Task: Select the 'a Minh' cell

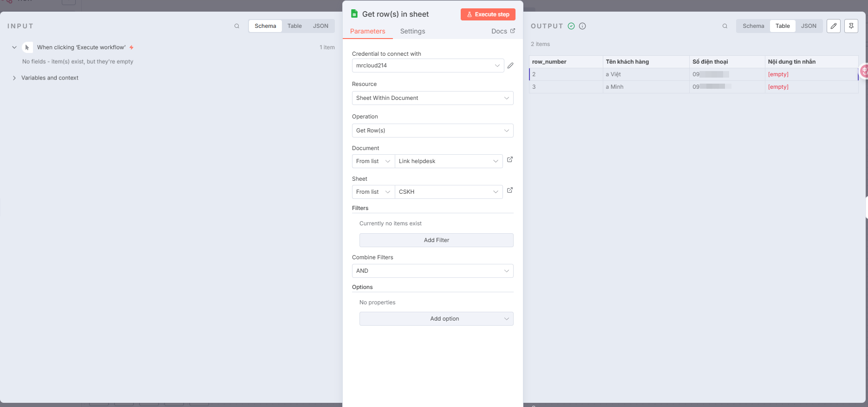Action: [x=646, y=87]
